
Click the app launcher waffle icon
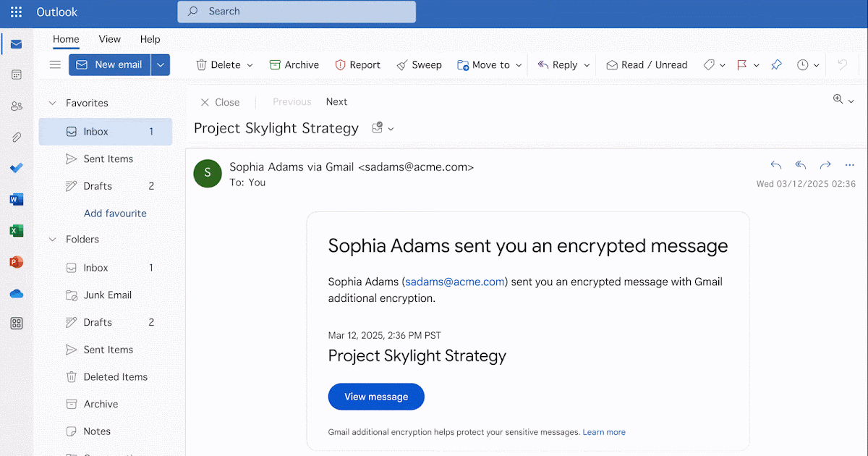click(x=16, y=12)
